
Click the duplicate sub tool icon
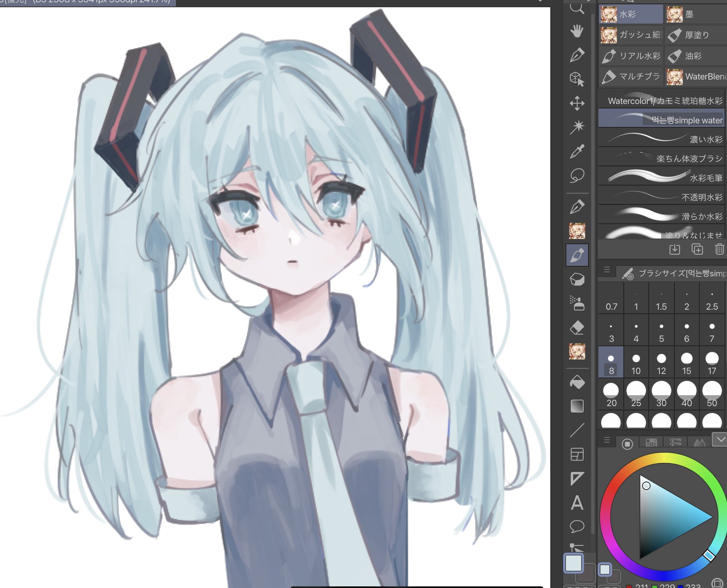coord(697,249)
